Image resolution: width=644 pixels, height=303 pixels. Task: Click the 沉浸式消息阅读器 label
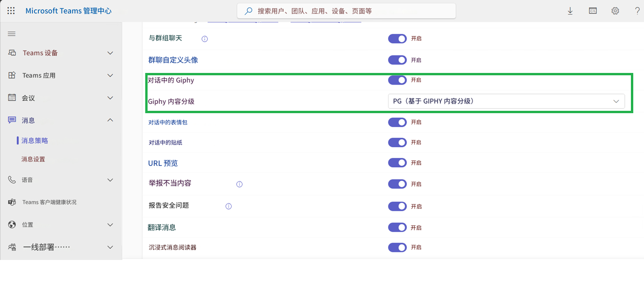[x=172, y=247]
